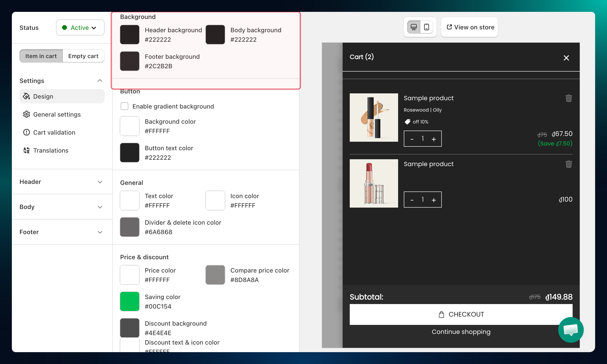Click the Cart validation alert icon
This screenshot has width=607, height=364.
[x=27, y=132]
